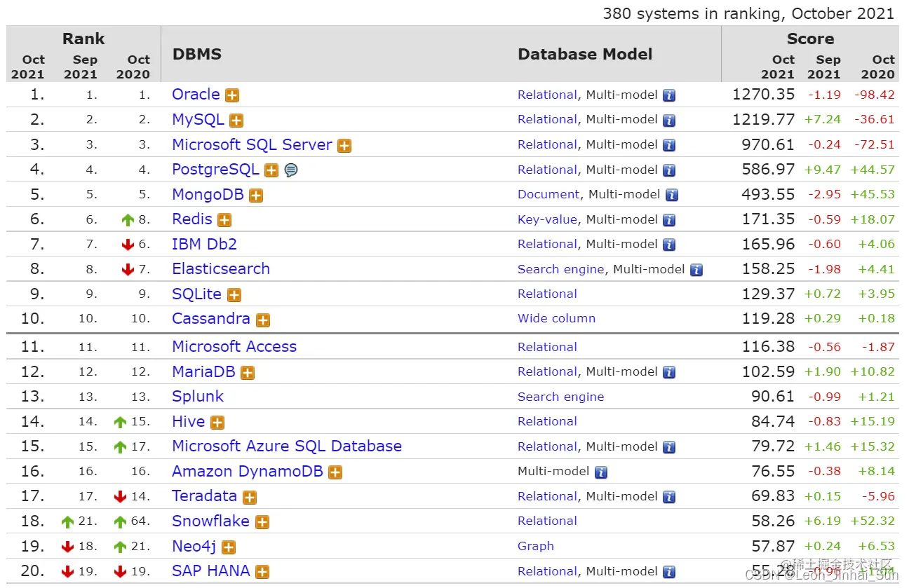This screenshot has width=909, height=588.
Task: Click the Wide column link for Cassandra
Action: coord(556,318)
